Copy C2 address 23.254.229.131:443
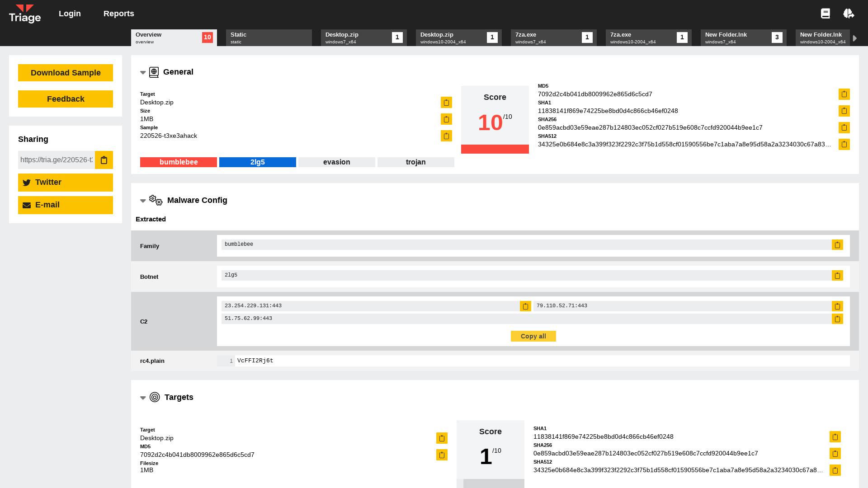The height and width of the screenshot is (488, 868). point(525,306)
